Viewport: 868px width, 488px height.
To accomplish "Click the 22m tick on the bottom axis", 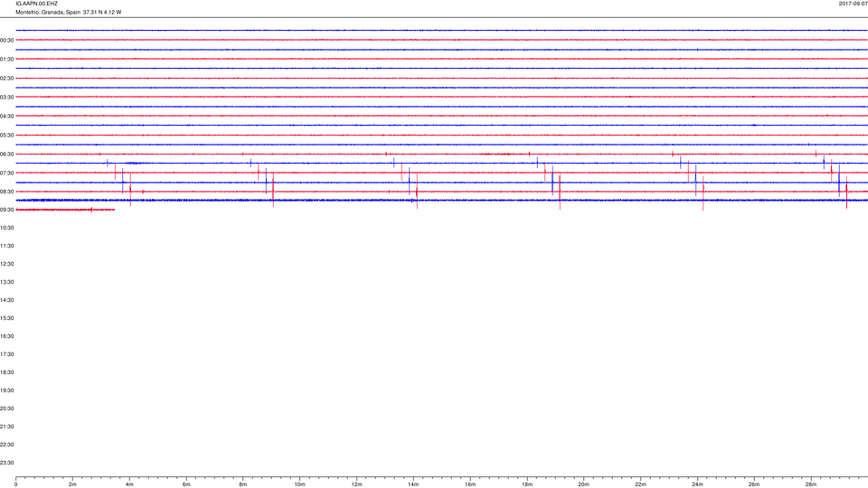I will tap(640, 484).
